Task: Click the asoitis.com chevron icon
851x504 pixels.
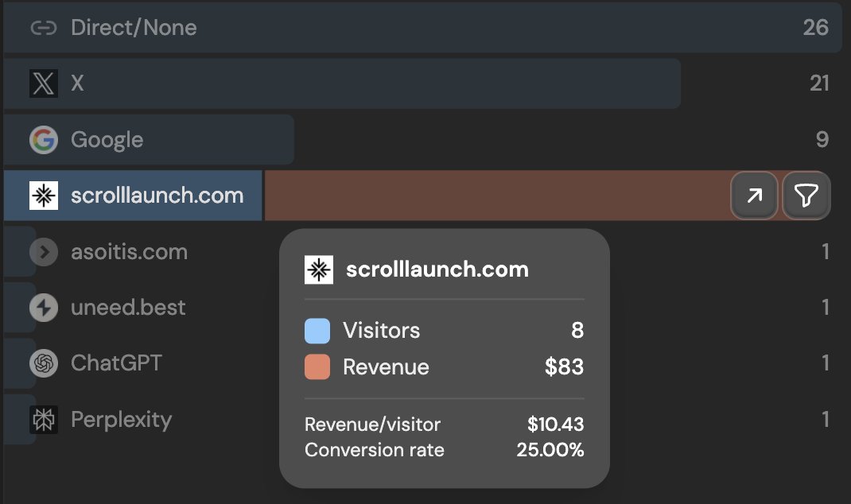Action: (44, 252)
